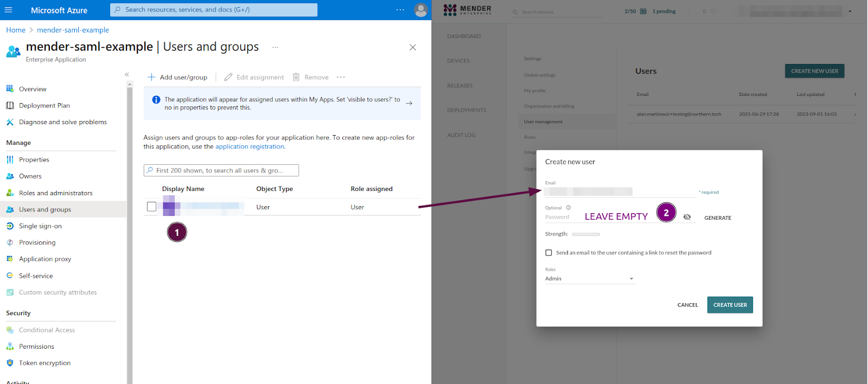Click the Create User button
868x384 pixels.
730,305
